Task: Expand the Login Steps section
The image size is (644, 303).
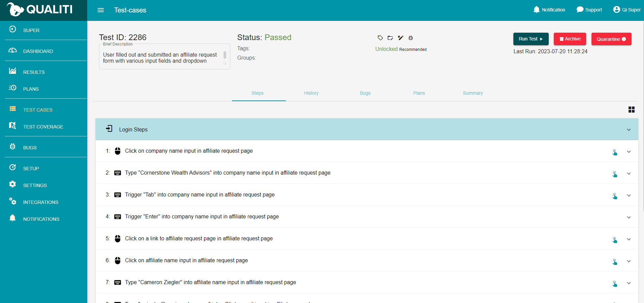Action: pos(629,130)
